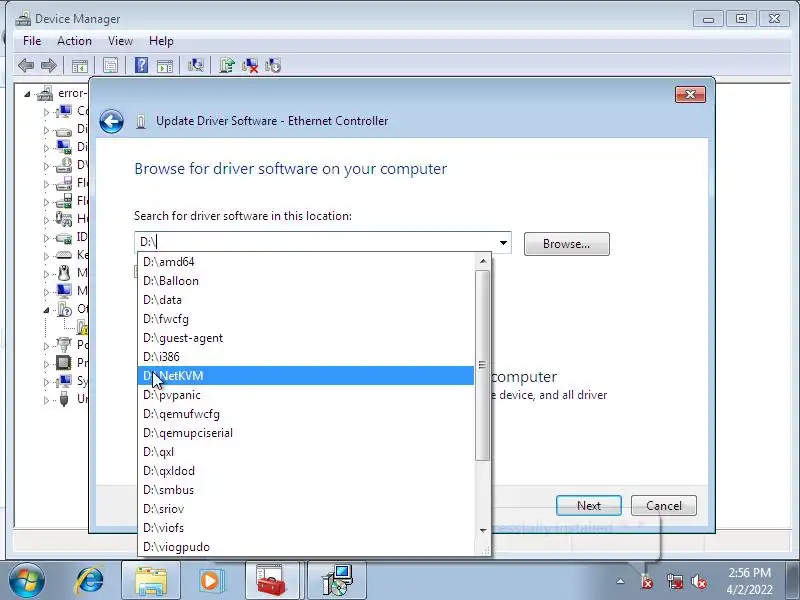The image size is (800, 600).
Task: Choose D:\pvpanic from the list
Action: coord(306,395)
